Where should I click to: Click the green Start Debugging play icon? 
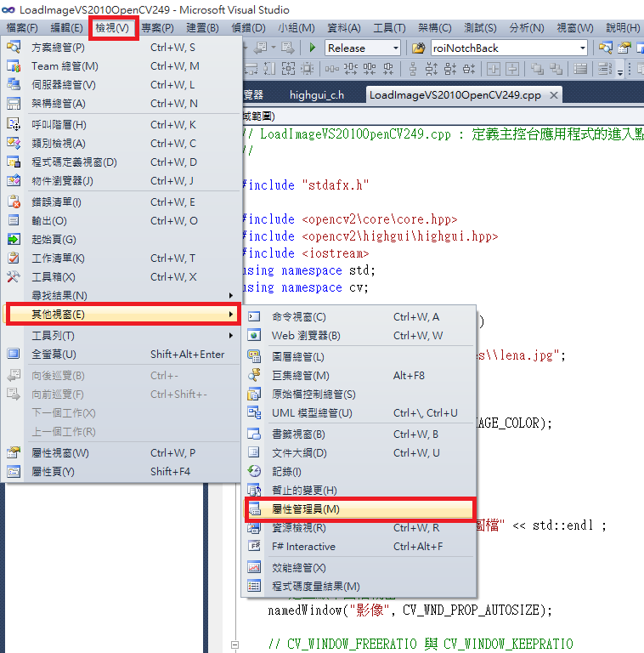click(313, 48)
